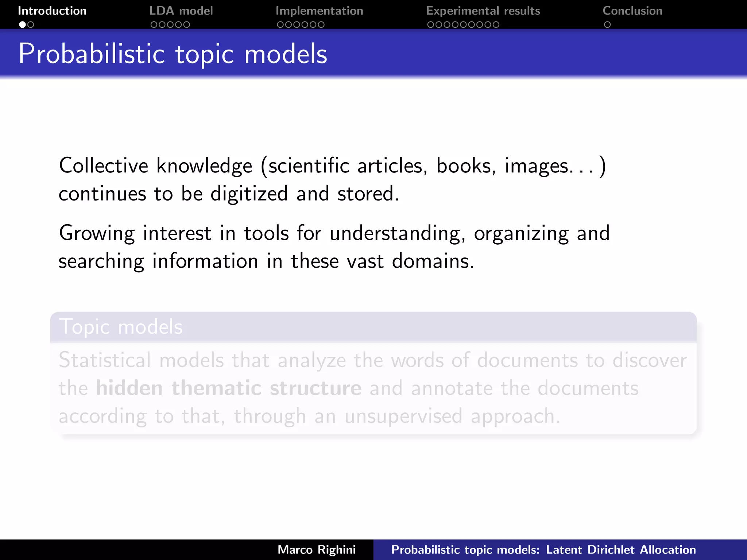The width and height of the screenshot is (747, 560).
Task: Click the Conclusion slide dot
Action: pos(607,25)
